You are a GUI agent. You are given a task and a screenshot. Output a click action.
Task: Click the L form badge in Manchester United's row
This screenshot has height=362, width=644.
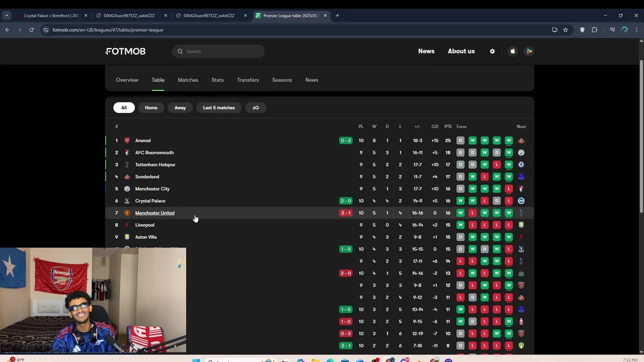tap(472, 213)
